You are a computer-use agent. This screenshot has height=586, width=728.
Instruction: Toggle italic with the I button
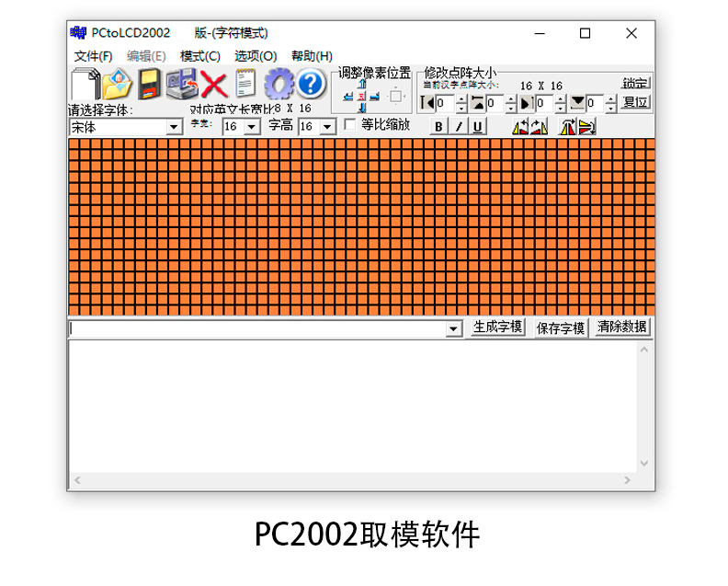pos(459,126)
